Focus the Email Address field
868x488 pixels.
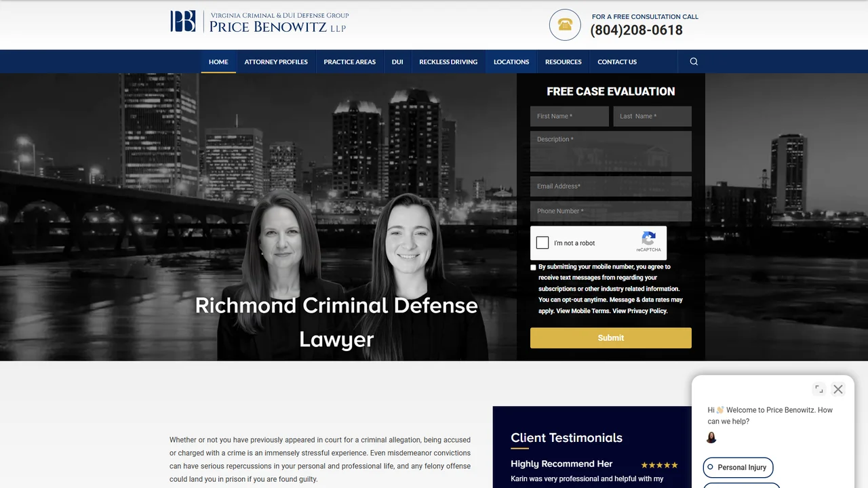tap(611, 186)
